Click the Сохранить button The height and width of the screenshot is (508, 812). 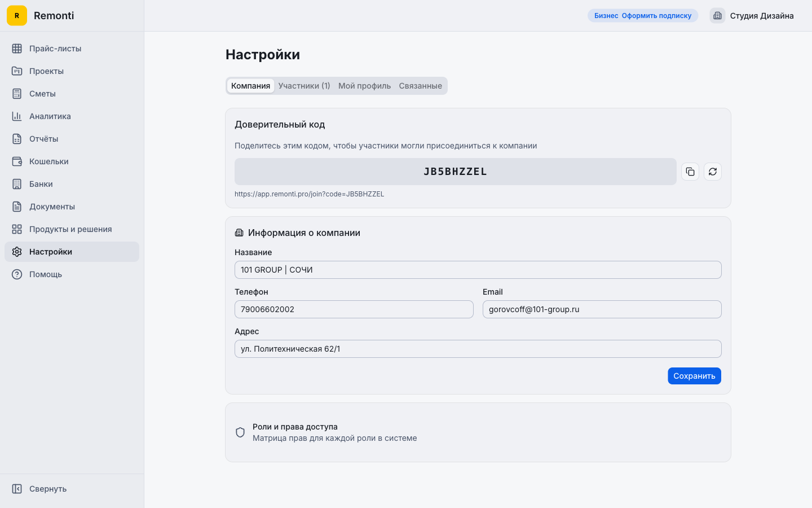[694, 376]
